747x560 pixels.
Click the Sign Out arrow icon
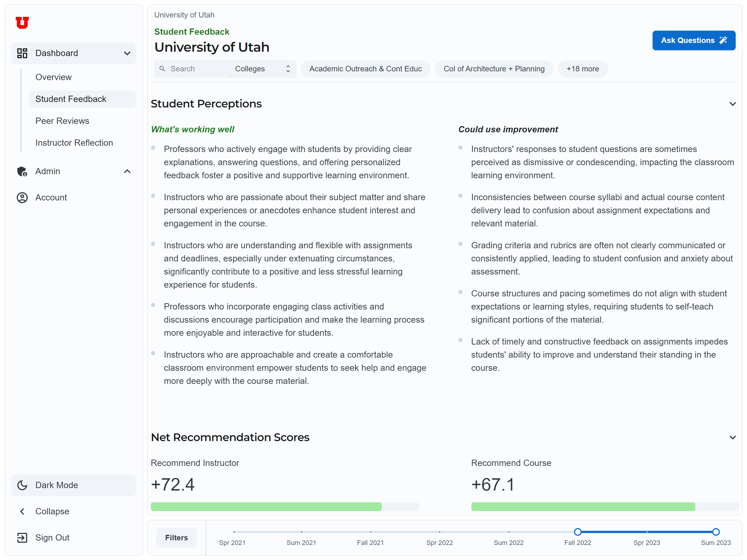point(22,537)
